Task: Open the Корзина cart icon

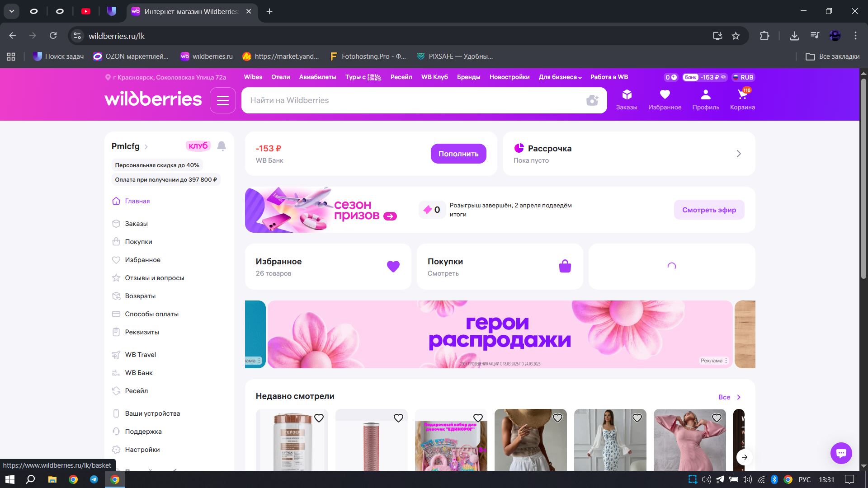Action: coord(742,95)
